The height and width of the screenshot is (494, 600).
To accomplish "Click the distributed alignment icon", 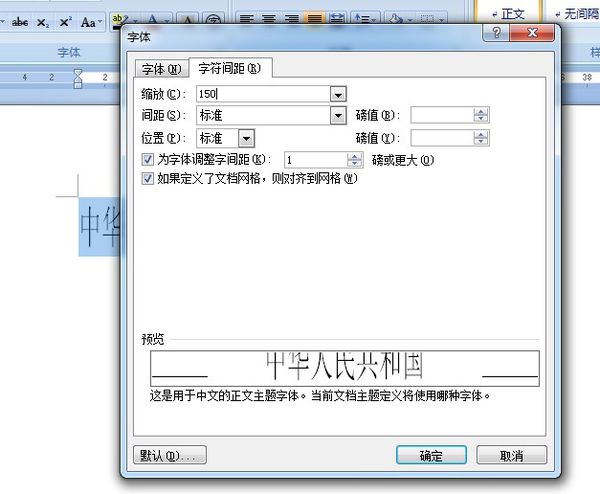I will pos(337,19).
